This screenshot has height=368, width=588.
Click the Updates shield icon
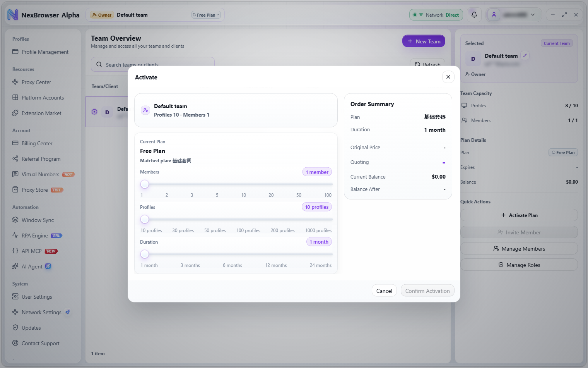coord(15,327)
